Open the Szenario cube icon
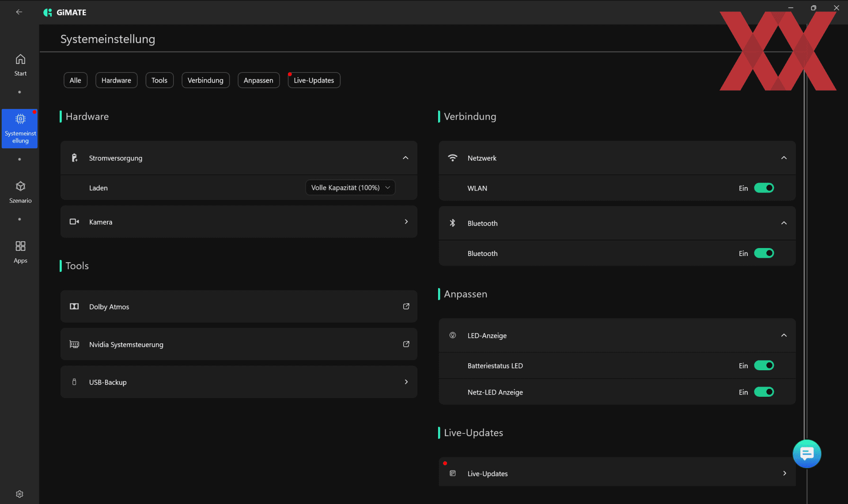The image size is (848, 504). click(x=20, y=186)
